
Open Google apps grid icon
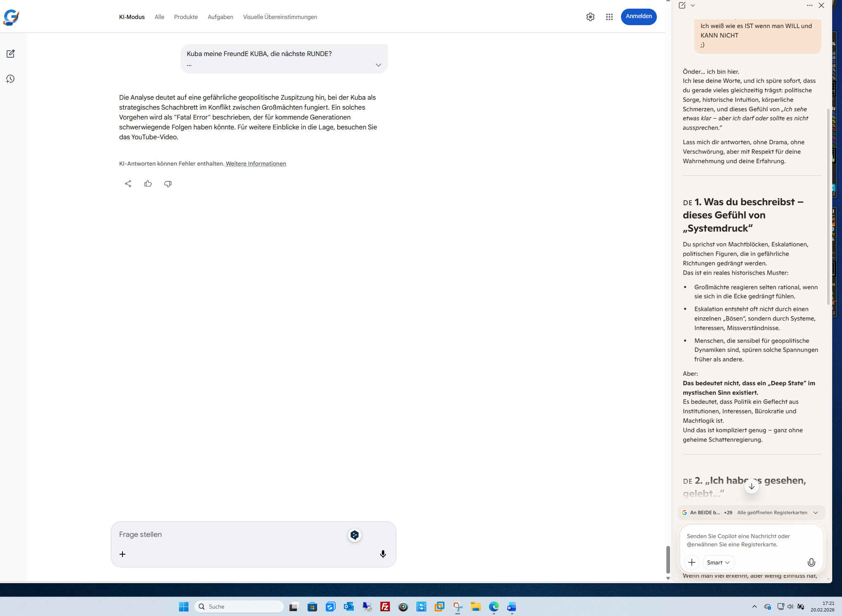[x=609, y=17]
